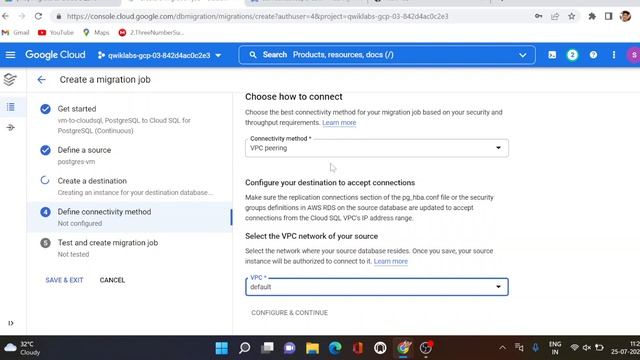Click the password key icon in address bar
This screenshot has width=640, height=360.
click(538, 16)
